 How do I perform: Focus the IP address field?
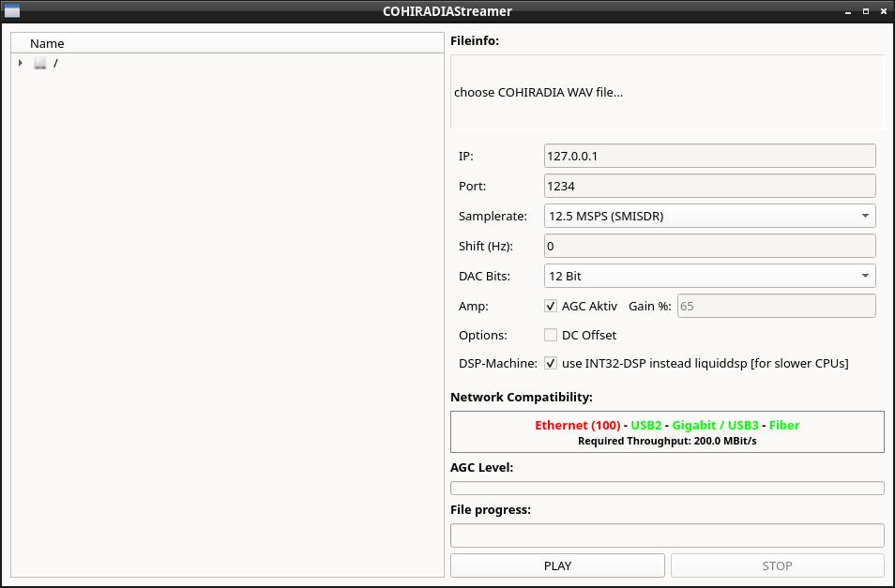coord(709,156)
